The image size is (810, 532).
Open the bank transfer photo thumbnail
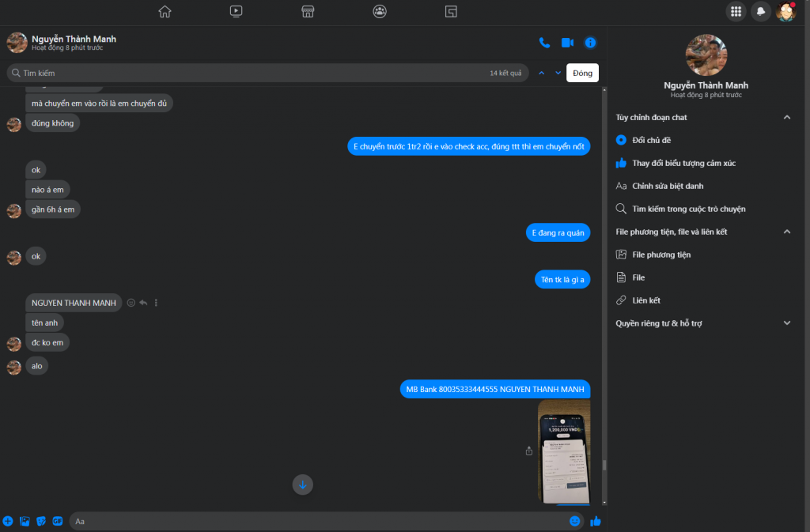pyautogui.click(x=563, y=451)
